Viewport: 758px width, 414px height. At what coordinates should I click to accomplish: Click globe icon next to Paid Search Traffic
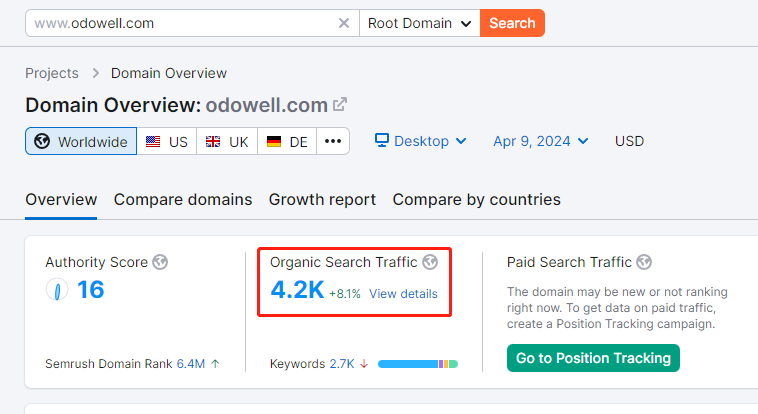644,262
